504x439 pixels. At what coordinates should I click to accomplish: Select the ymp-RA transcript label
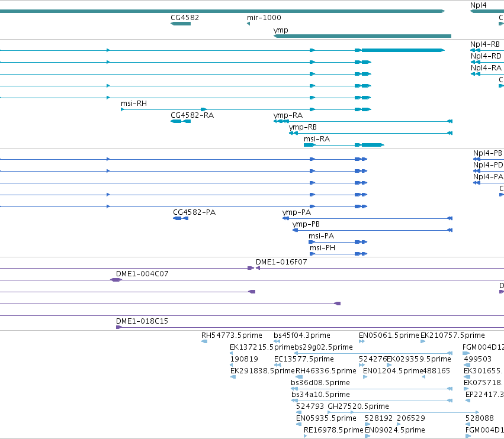click(x=288, y=115)
